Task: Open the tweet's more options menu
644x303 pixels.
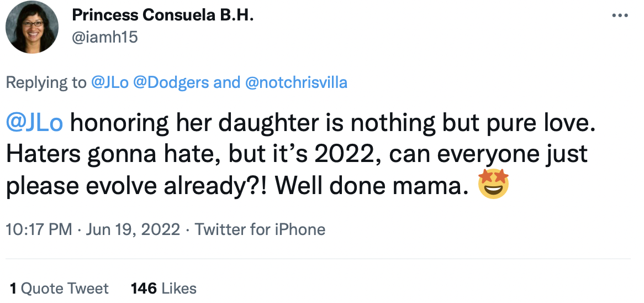Action: 621,14
